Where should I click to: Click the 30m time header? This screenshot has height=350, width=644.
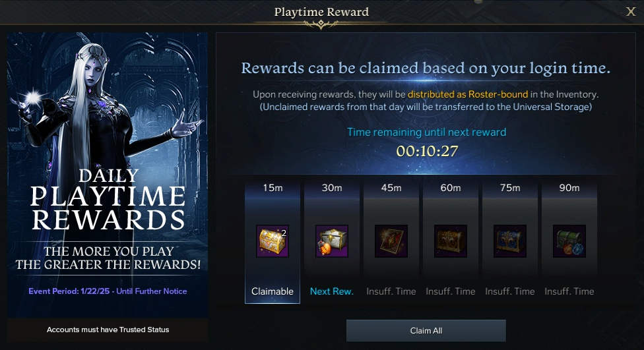pyautogui.click(x=332, y=188)
